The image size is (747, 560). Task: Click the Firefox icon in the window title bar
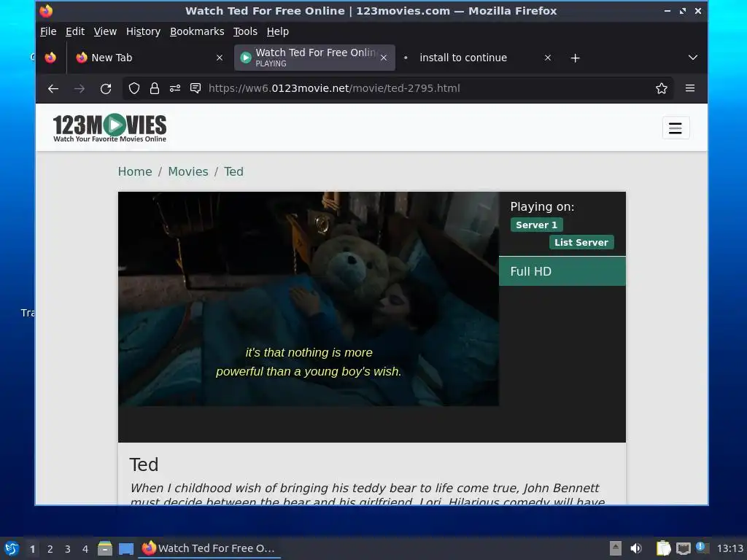tap(46, 11)
